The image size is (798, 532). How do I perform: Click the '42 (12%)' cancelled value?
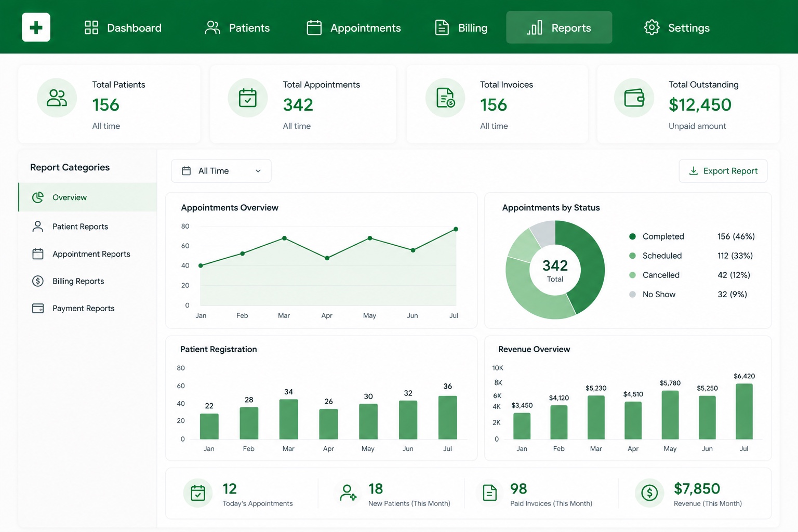[734, 275]
